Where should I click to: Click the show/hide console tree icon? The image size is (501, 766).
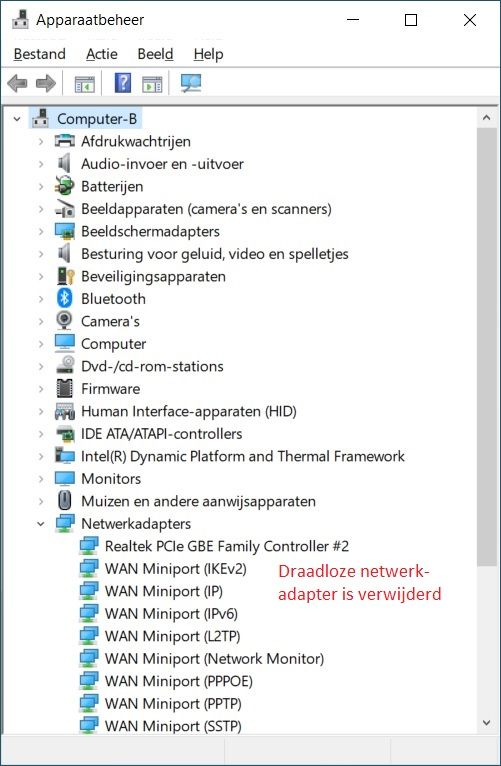click(84, 84)
